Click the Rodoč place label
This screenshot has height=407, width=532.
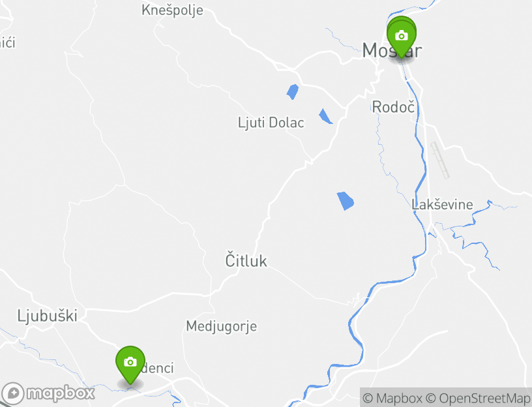394,107
